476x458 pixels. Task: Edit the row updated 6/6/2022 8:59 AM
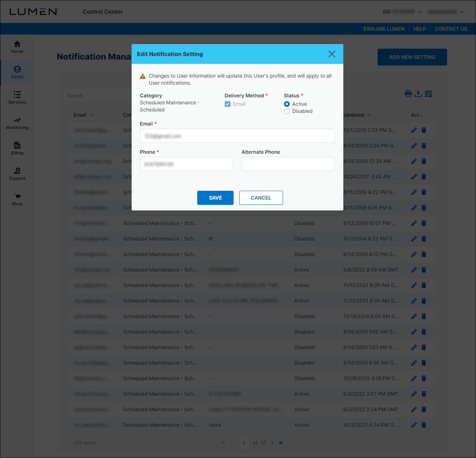coord(414,270)
